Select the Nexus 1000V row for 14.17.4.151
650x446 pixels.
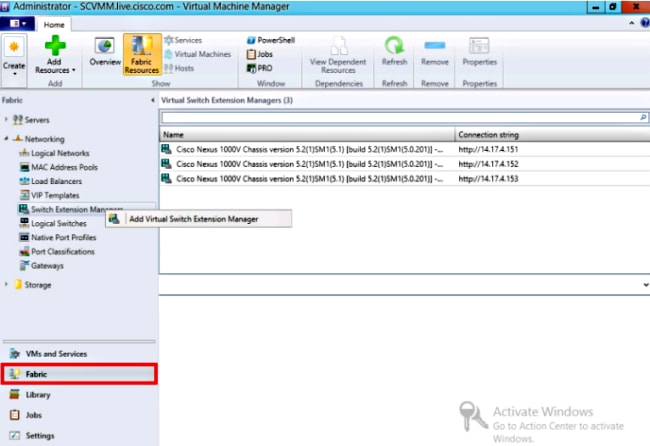pyautogui.click(x=405, y=149)
